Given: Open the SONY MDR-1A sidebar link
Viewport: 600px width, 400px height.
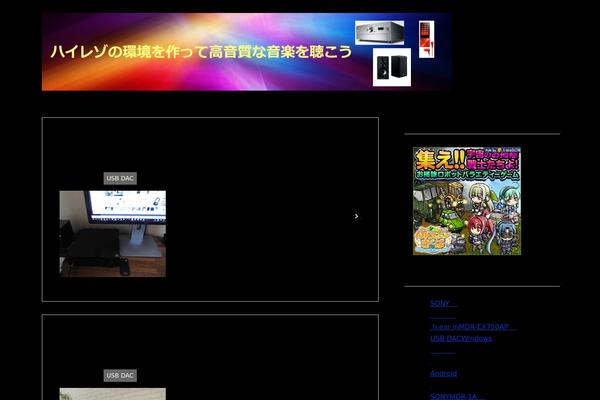Looking at the screenshot, I should coord(456,396).
